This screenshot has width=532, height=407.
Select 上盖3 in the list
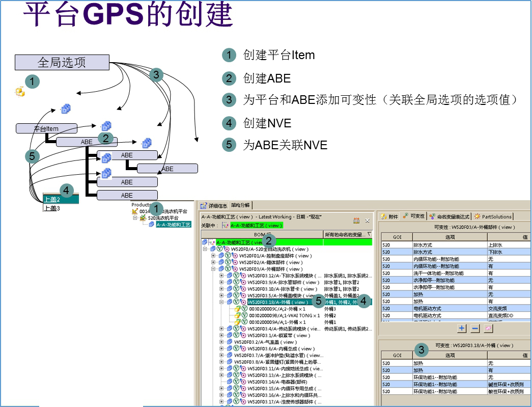[52, 208]
